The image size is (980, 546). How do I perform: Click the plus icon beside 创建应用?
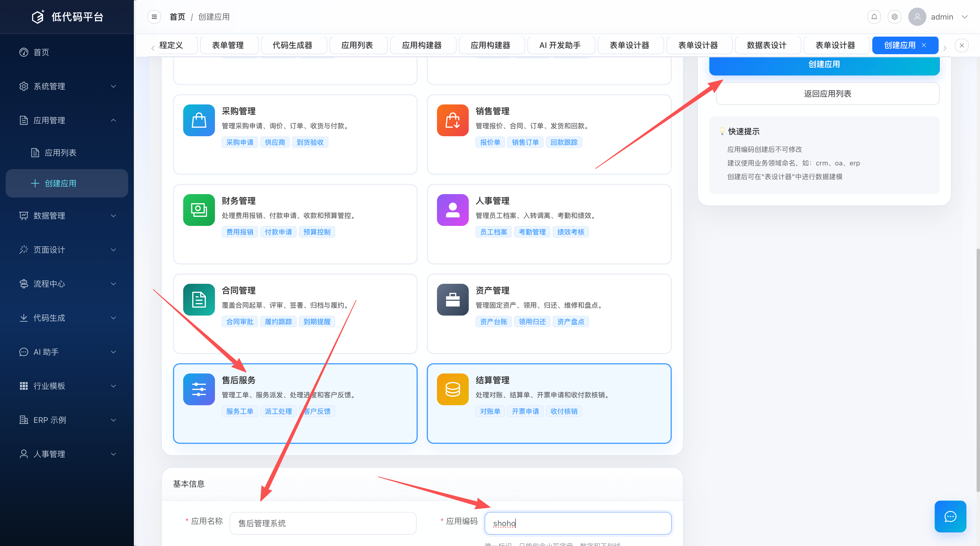pyautogui.click(x=35, y=183)
